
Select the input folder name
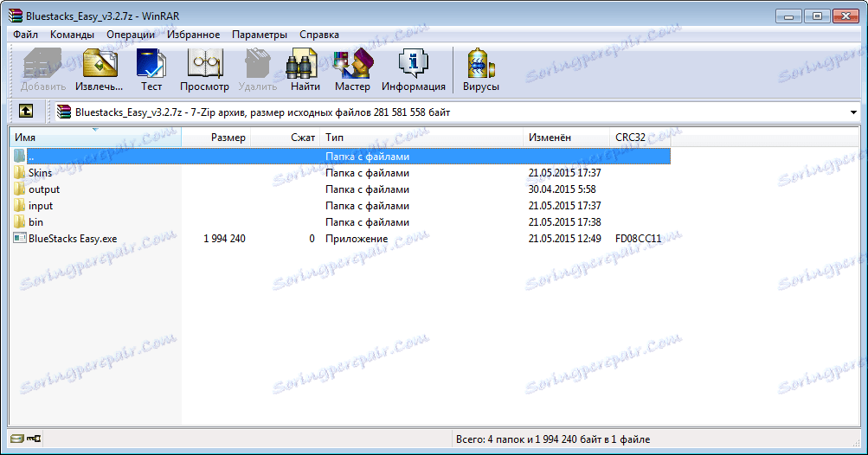[x=41, y=205]
